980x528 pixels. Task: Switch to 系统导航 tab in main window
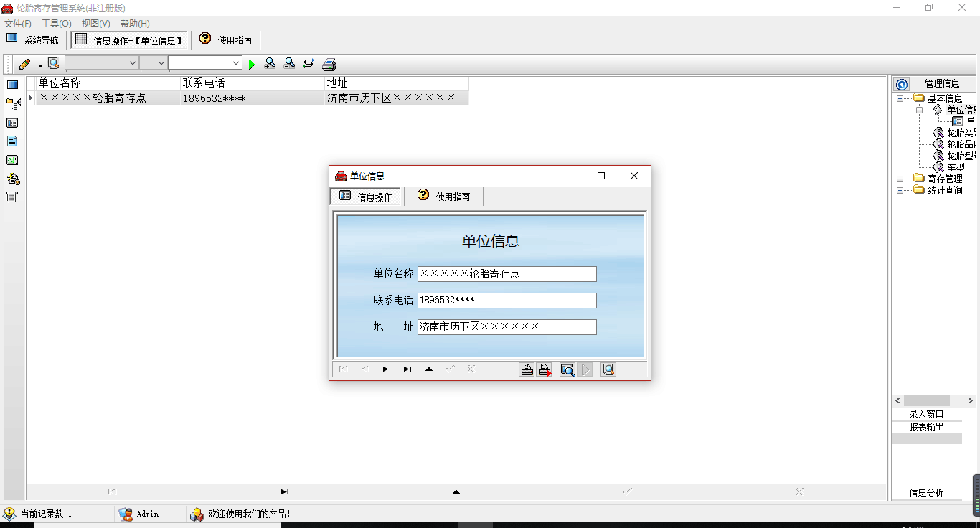33,40
